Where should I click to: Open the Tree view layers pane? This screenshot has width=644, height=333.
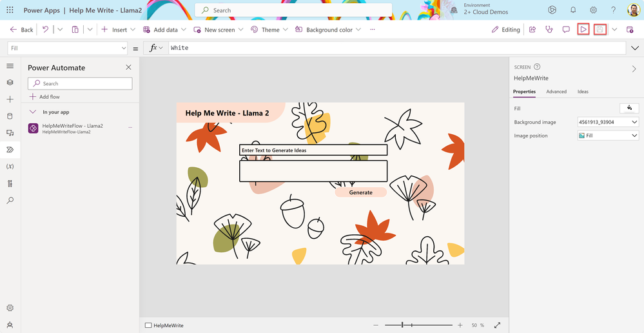coord(10,83)
